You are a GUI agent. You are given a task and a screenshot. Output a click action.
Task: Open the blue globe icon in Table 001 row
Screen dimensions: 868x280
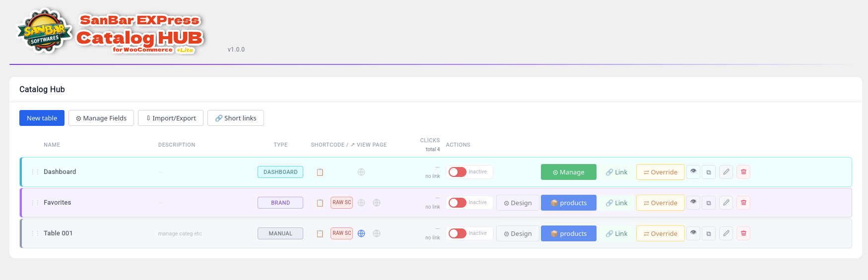[x=361, y=233]
